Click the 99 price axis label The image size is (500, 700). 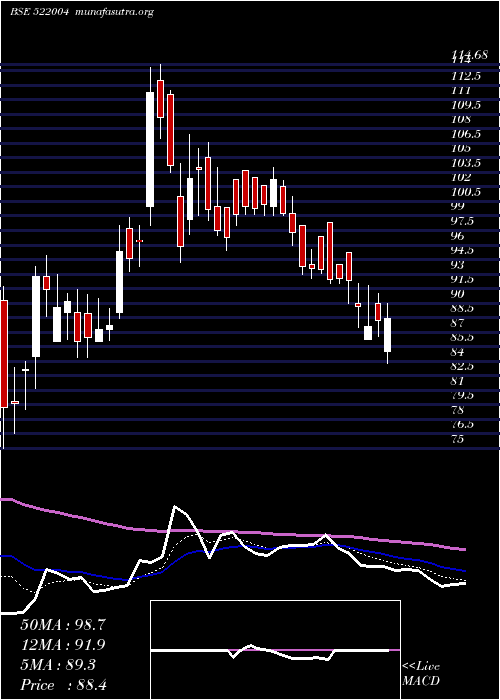coord(458,207)
